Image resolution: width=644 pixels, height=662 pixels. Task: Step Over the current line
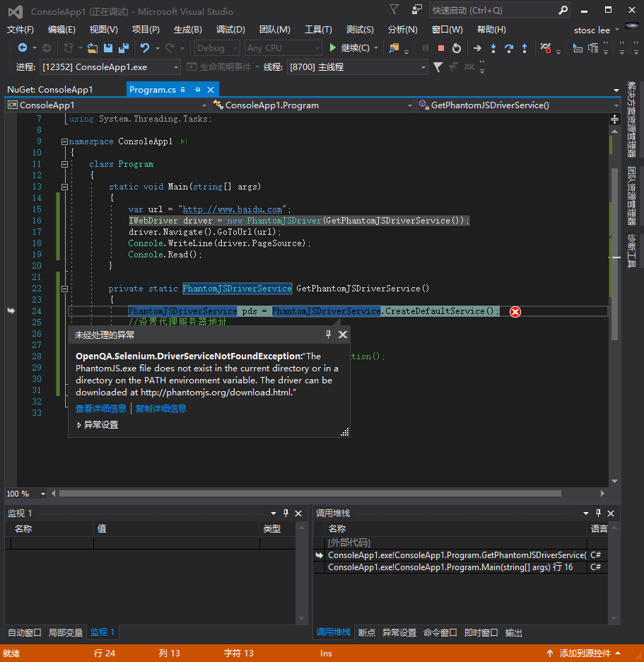point(509,48)
